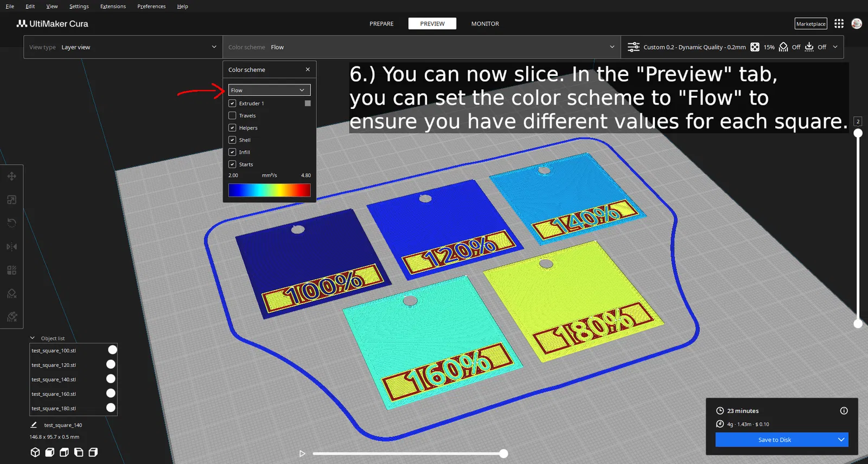Select the Scale tool

[11, 199]
